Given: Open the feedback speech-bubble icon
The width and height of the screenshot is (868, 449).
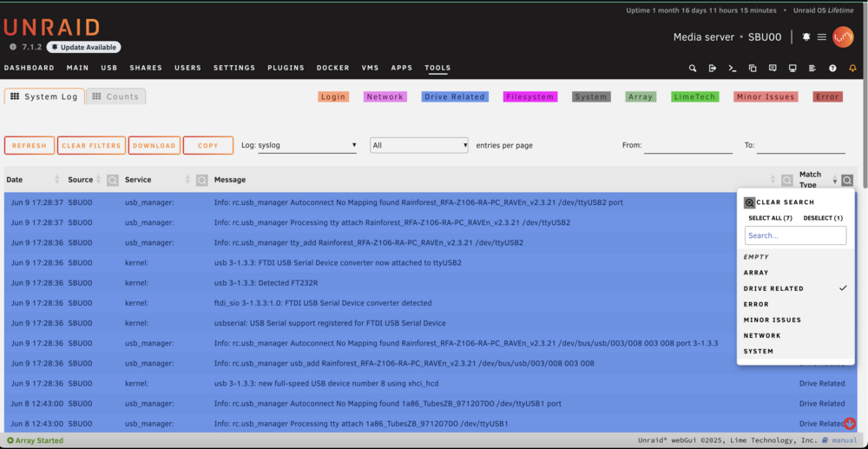Looking at the screenshot, I should [773, 68].
